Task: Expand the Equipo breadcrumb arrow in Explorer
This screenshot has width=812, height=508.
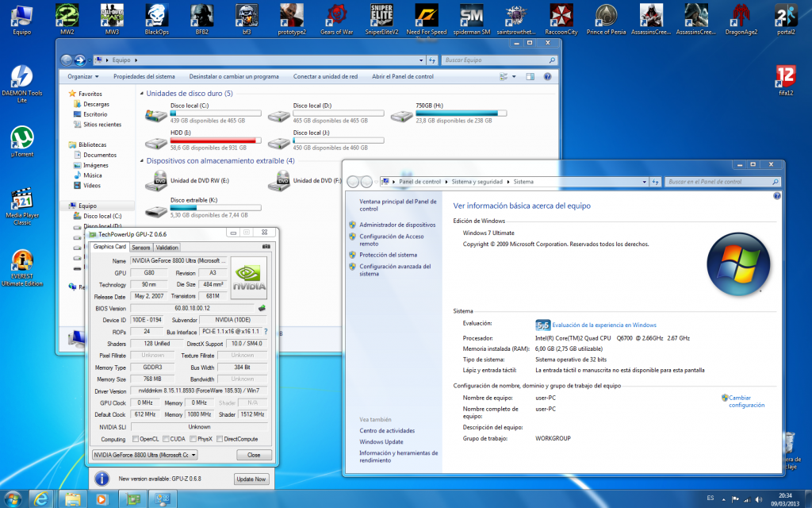Action: pyautogui.click(x=136, y=60)
